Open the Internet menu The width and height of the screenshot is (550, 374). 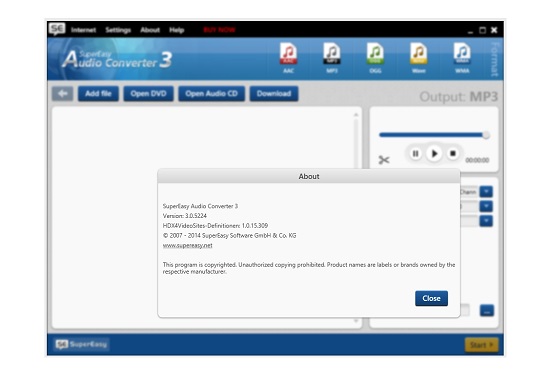83,30
